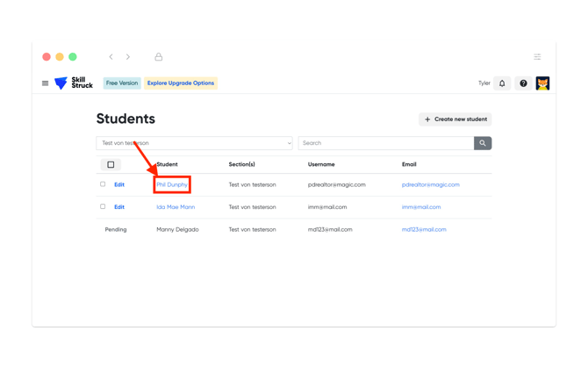Click the magnifying glass search button

(x=483, y=143)
